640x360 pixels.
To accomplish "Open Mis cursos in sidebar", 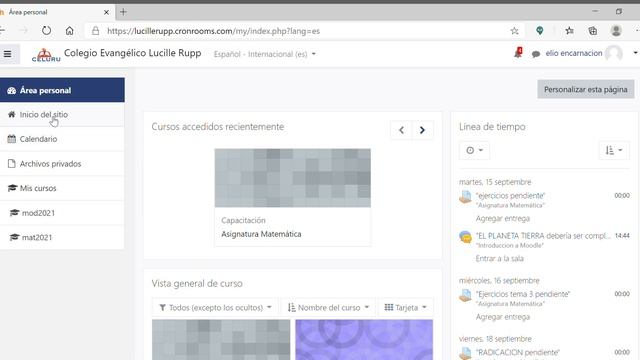I will click(x=62, y=188).
